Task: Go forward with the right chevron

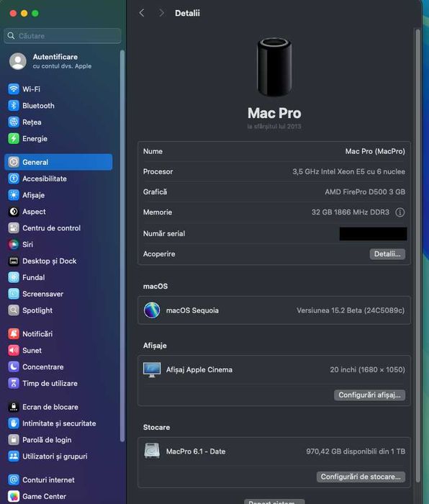Action: click(x=161, y=13)
